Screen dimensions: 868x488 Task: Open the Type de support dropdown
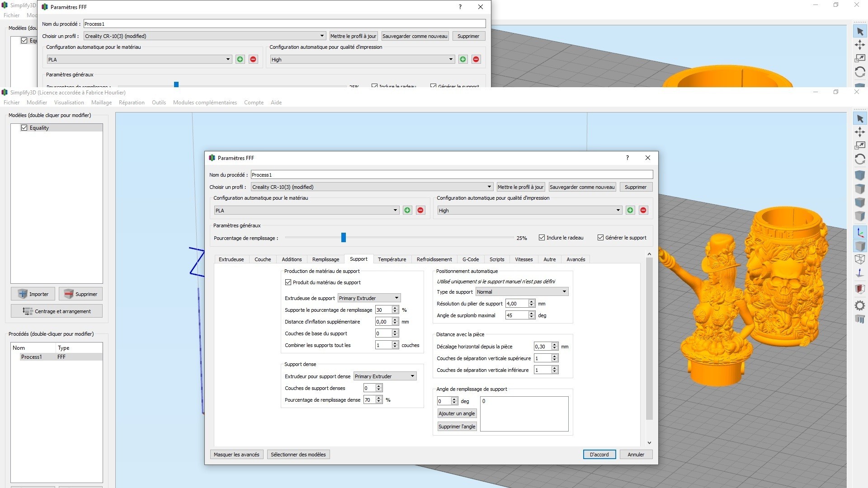coord(522,292)
